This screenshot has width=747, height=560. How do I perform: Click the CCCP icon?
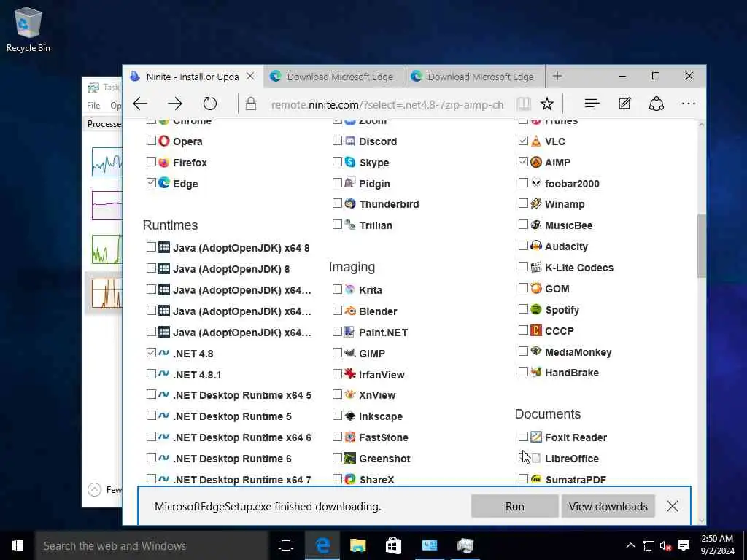536,330
